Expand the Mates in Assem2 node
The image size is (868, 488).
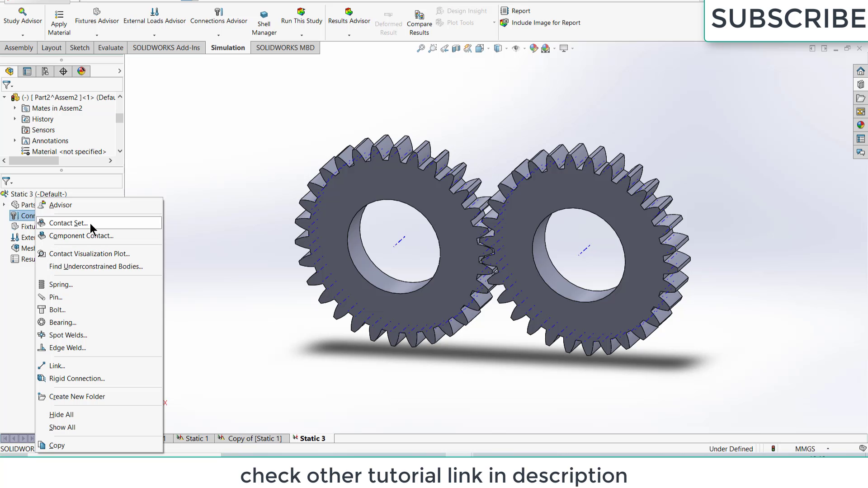(x=15, y=108)
